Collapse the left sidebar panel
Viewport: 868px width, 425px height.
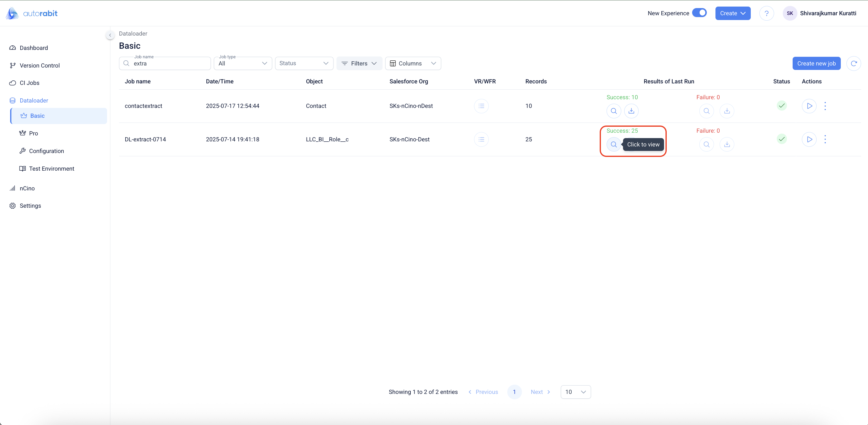(110, 35)
